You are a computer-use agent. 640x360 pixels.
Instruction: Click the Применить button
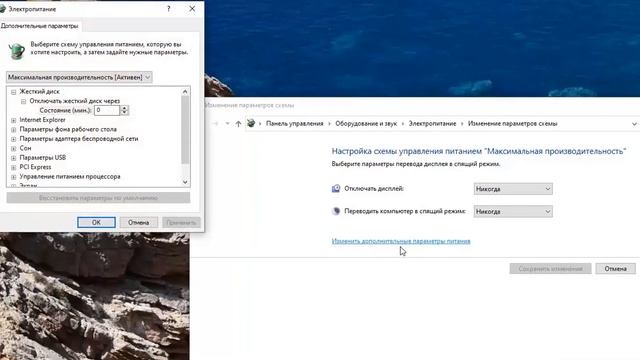(x=181, y=222)
